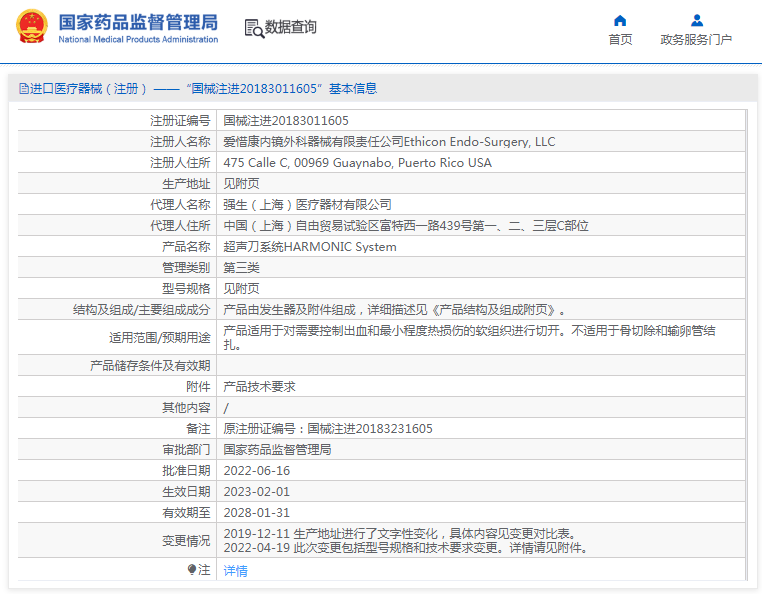Select the 型号规格 label

[186, 289]
